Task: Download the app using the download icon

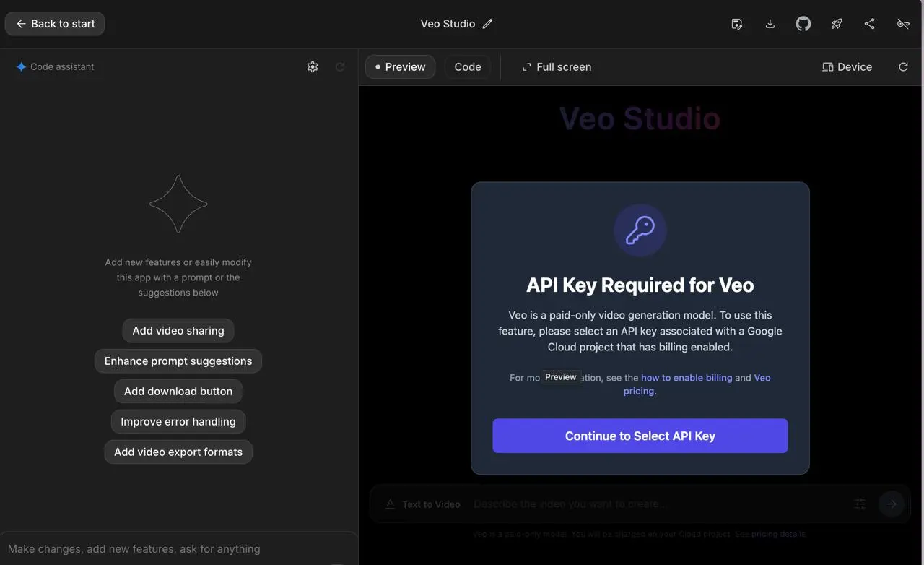Action: pos(770,24)
